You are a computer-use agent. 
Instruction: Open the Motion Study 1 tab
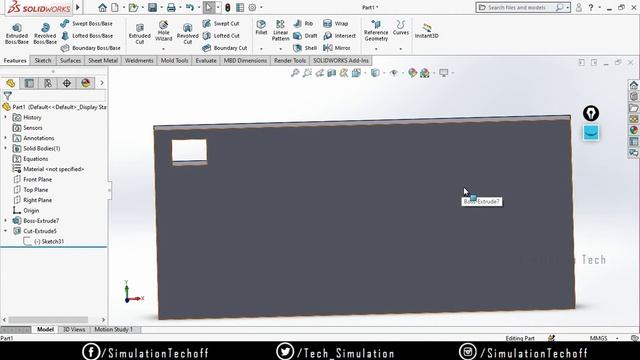click(x=113, y=329)
